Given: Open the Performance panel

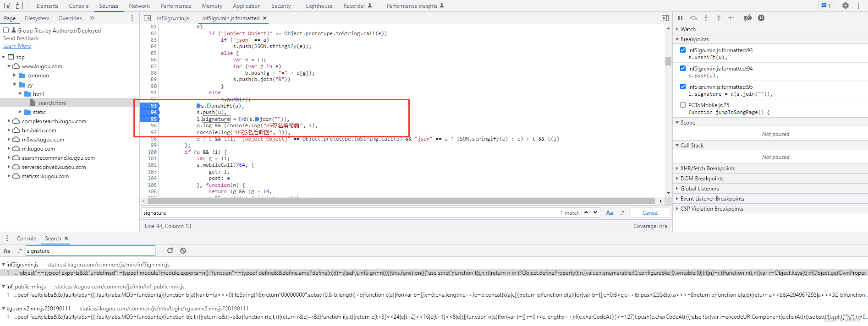Looking at the screenshot, I should [x=176, y=6].
